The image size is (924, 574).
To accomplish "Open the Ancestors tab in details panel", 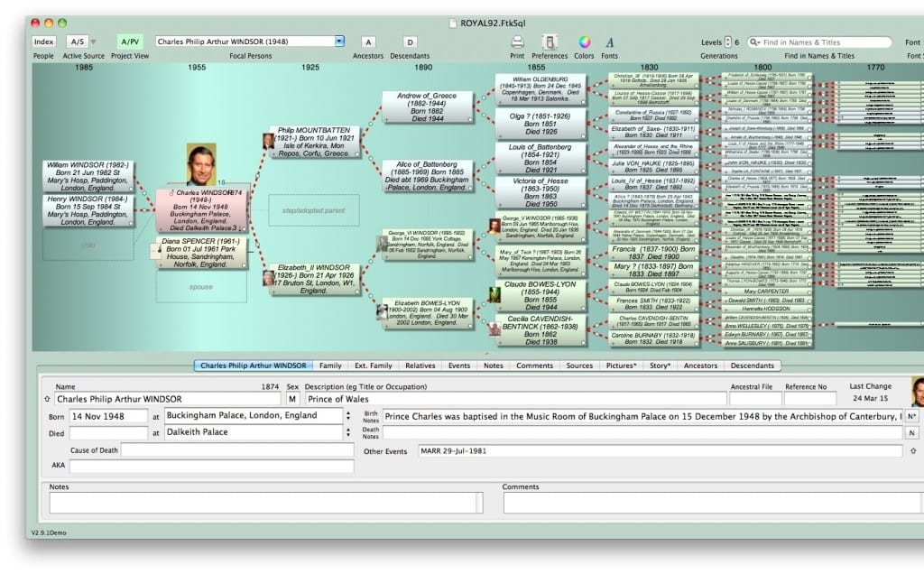I will tap(700, 366).
